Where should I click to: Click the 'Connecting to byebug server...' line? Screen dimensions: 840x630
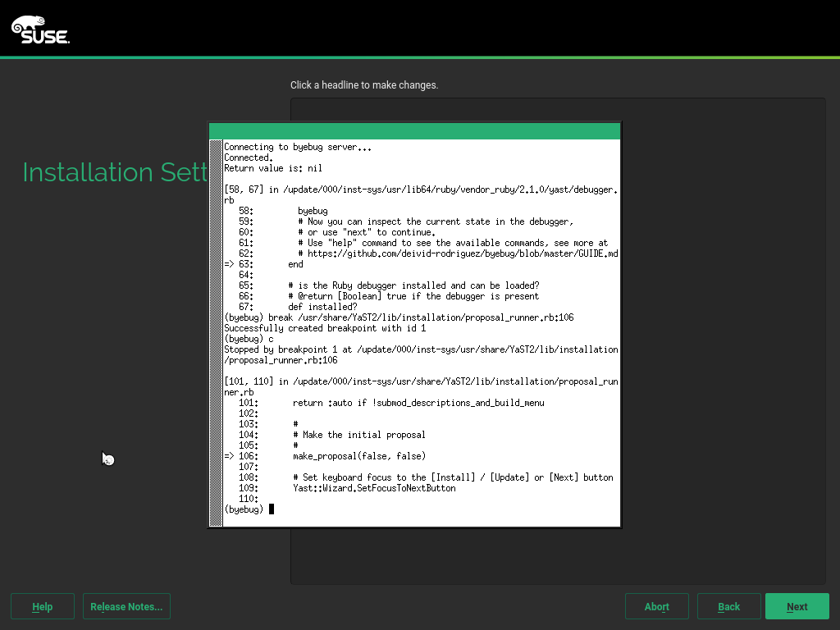[x=297, y=147]
